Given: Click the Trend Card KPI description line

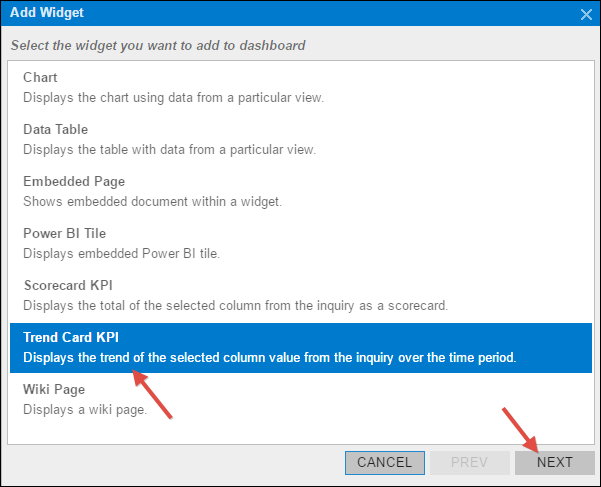Looking at the screenshot, I should 270,358.
